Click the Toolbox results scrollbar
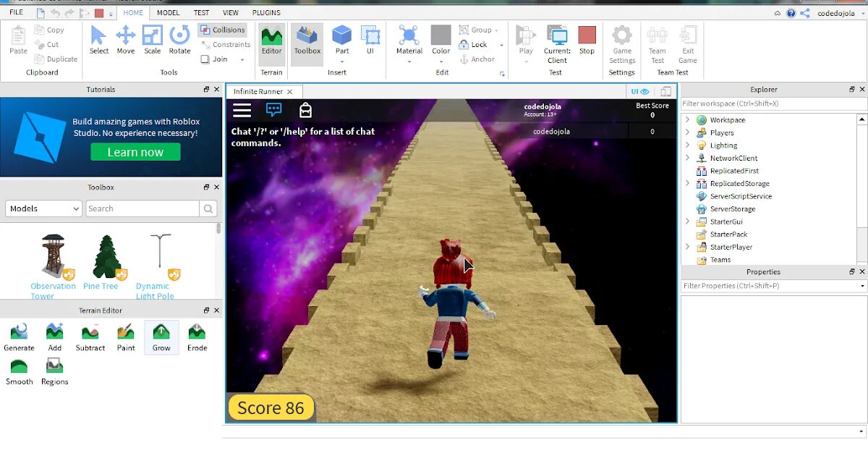The width and height of the screenshot is (868, 456). point(219,229)
